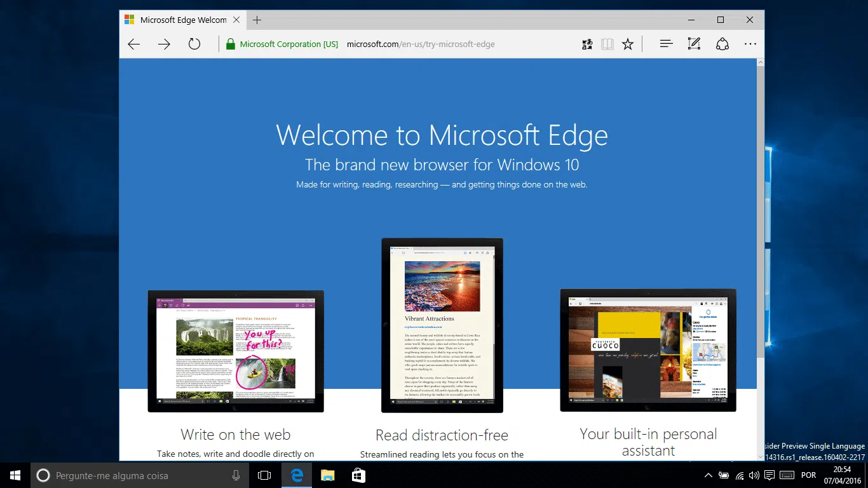Close the Edge window
Screen dimensions: 868x488
click(750, 20)
